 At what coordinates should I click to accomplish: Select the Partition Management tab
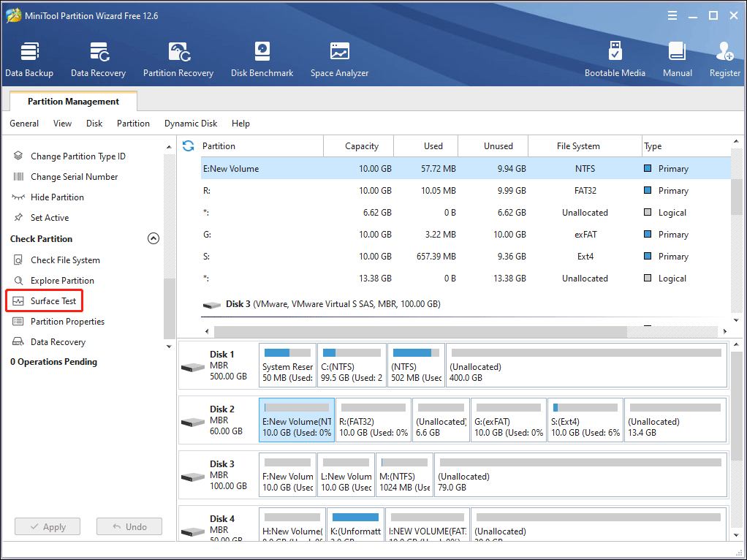pyautogui.click(x=72, y=101)
